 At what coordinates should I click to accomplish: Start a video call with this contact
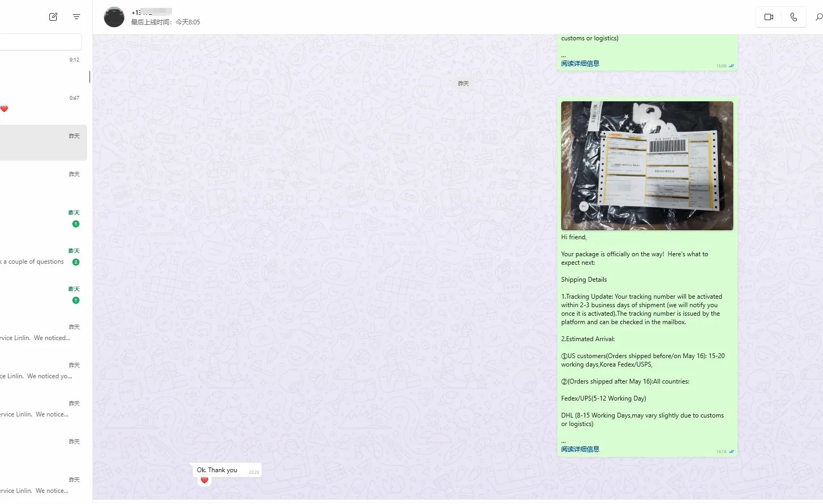(x=768, y=17)
